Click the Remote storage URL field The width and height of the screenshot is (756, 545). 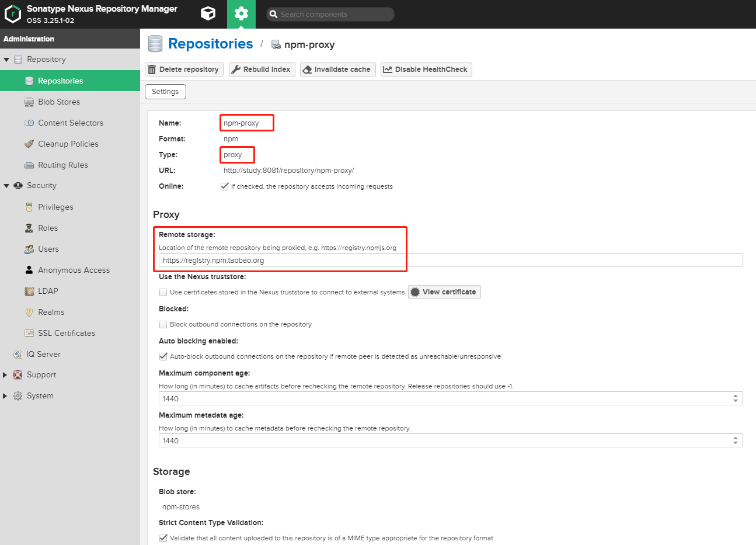click(450, 261)
